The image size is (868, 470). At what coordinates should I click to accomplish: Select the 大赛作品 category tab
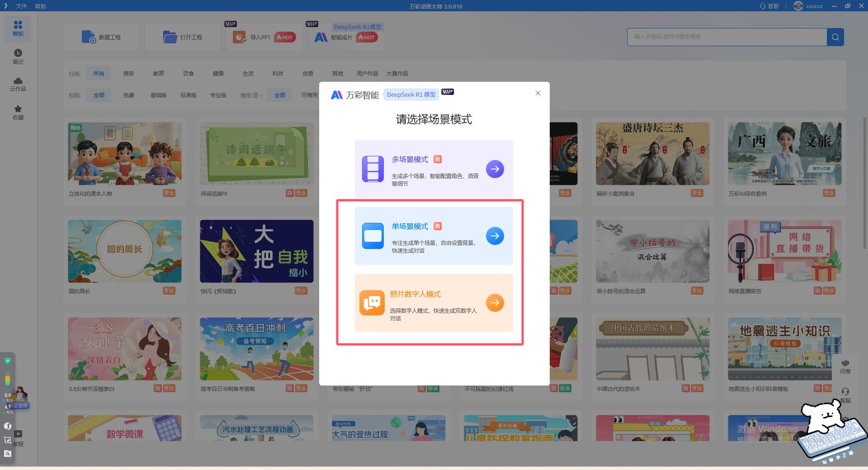pyautogui.click(x=397, y=73)
